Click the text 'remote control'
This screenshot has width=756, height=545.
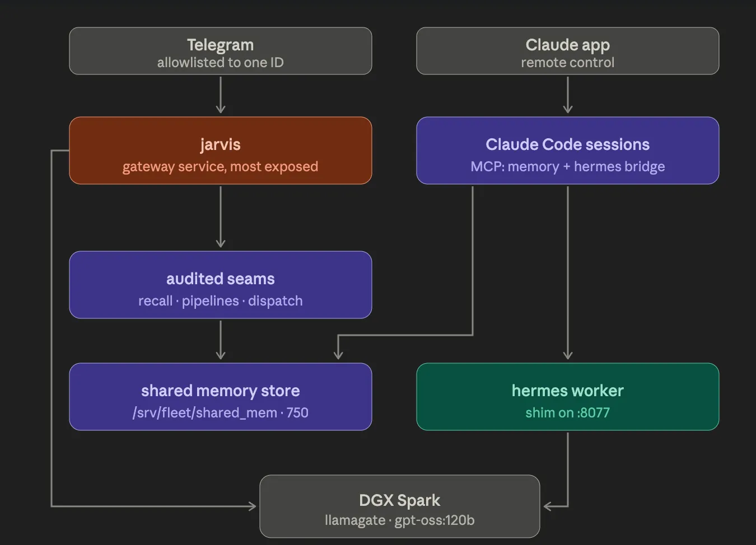[568, 63]
